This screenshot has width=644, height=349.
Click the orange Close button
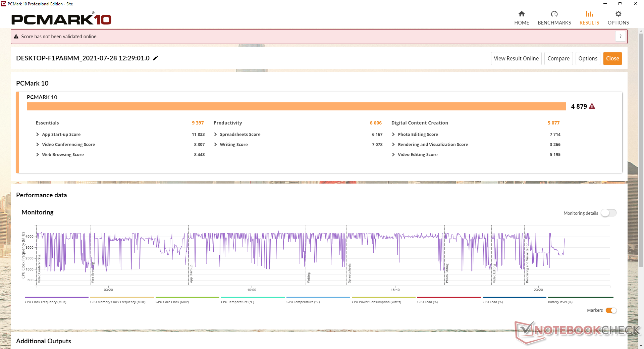[612, 58]
